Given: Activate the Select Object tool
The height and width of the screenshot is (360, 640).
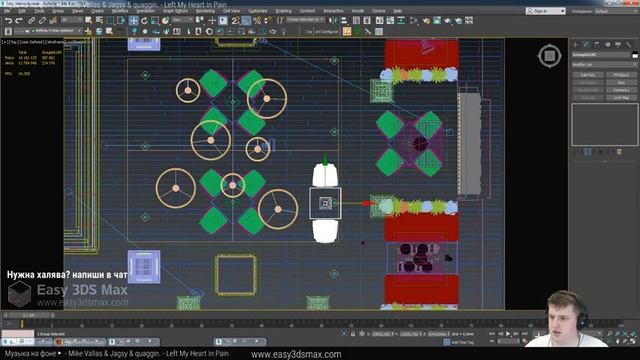Looking at the screenshot, I should coord(89,20).
